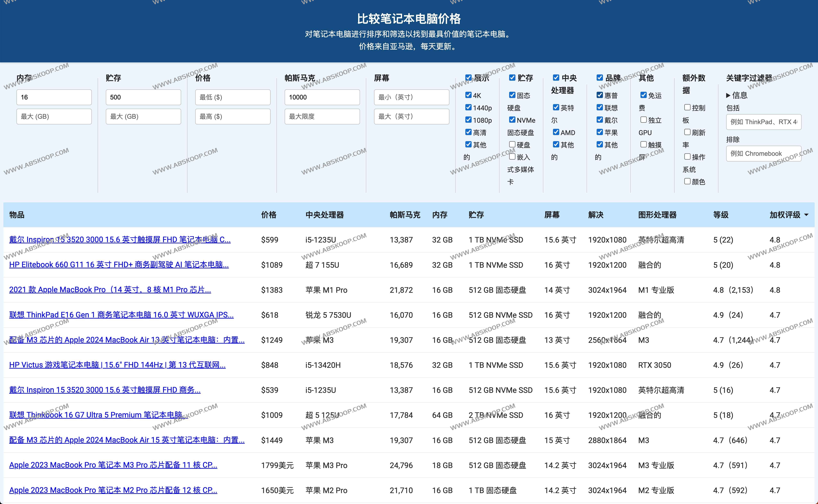
Task: Enable the 硬盘 storage checkbox
Action: point(513,144)
